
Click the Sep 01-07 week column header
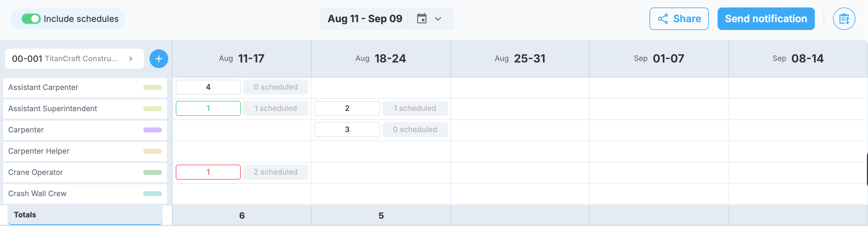659,58
